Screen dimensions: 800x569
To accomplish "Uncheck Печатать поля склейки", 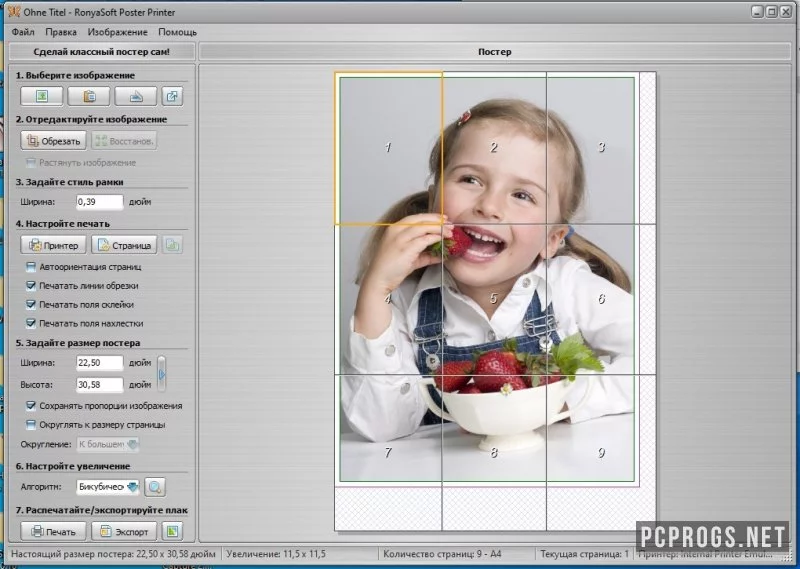I will pyautogui.click(x=31, y=305).
